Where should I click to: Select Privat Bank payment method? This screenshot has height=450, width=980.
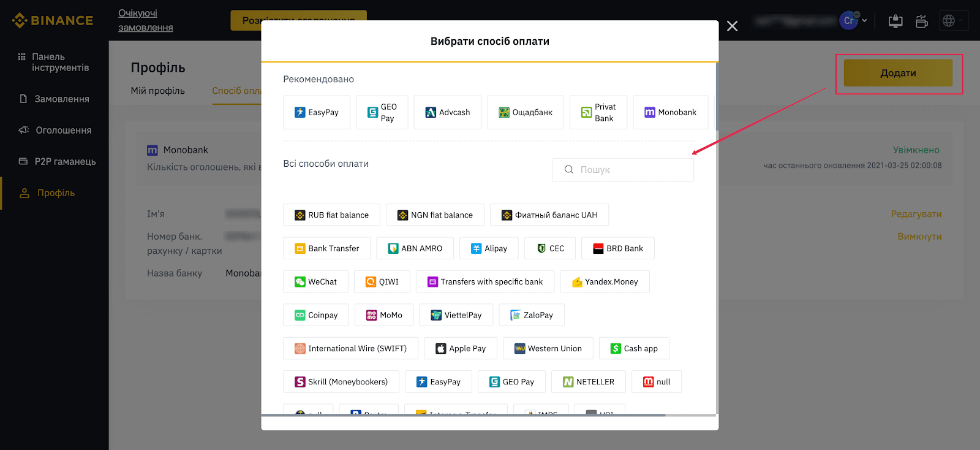coord(598,112)
